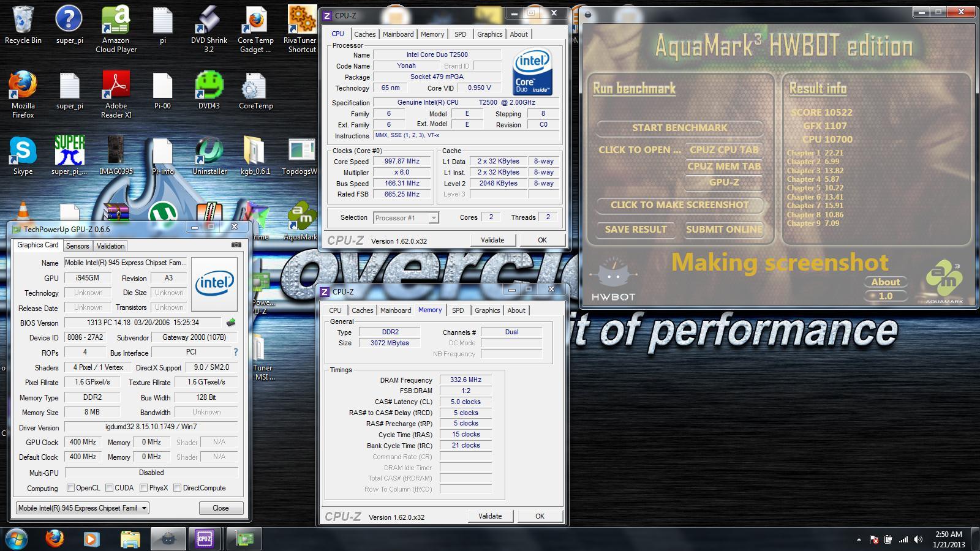980x551 pixels.
Task: Launch DVD Shrink 3.2 from desktop
Action: click(209, 29)
